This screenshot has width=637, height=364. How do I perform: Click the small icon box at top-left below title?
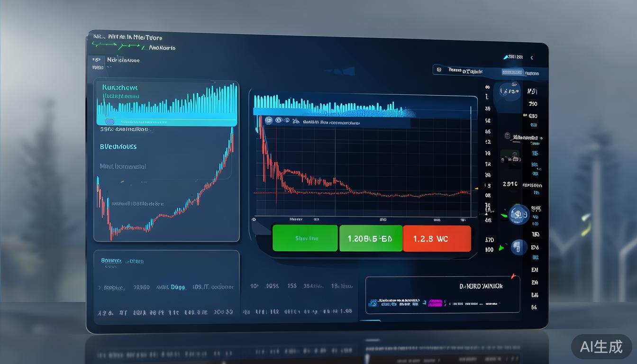(97, 60)
